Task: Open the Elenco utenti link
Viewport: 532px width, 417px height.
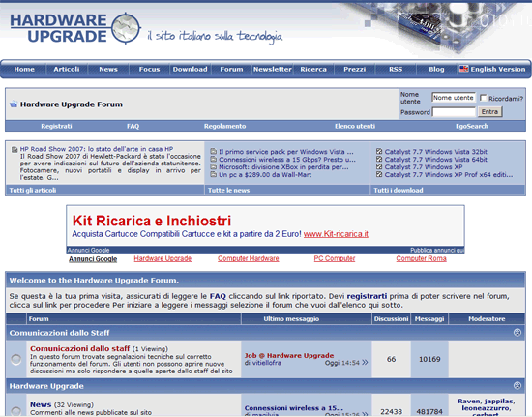Action: (x=355, y=126)
